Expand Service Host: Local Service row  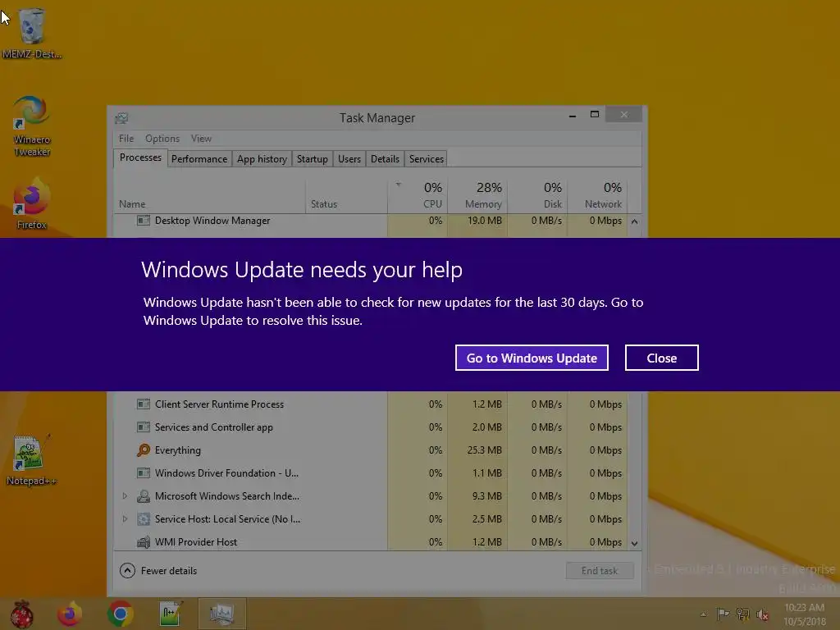tap(125, 519)
